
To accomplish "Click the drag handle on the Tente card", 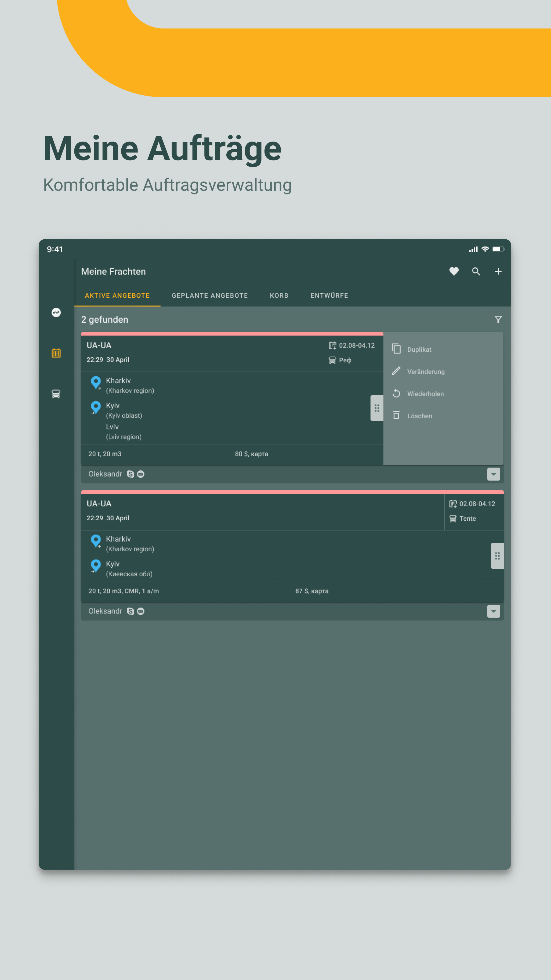I will point(497,556).
